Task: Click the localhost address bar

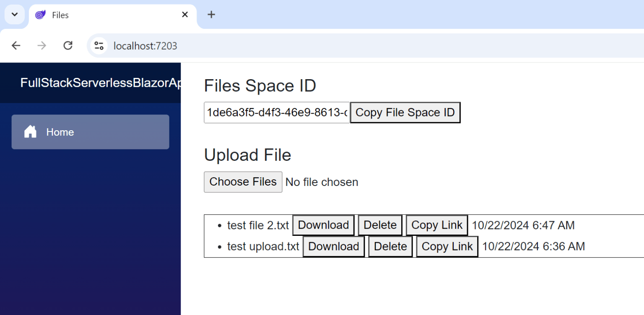Action: [x=145, y=46]
